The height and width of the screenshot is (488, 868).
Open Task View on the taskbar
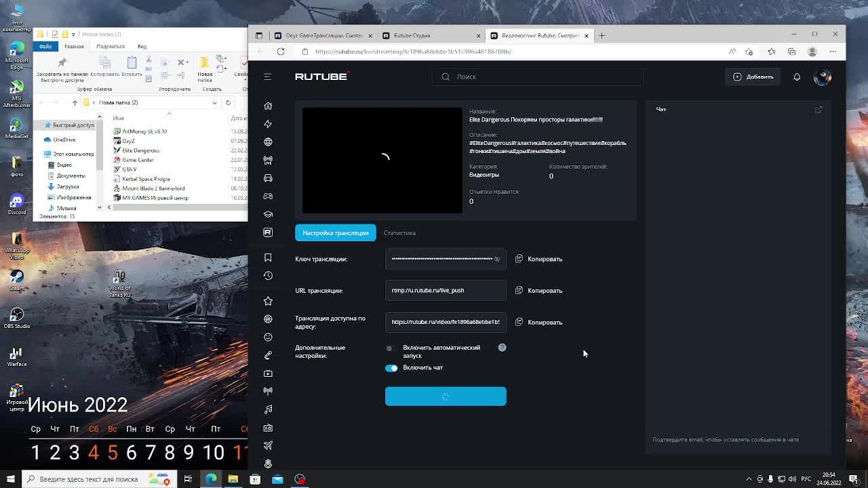click(x=188, y=479)
